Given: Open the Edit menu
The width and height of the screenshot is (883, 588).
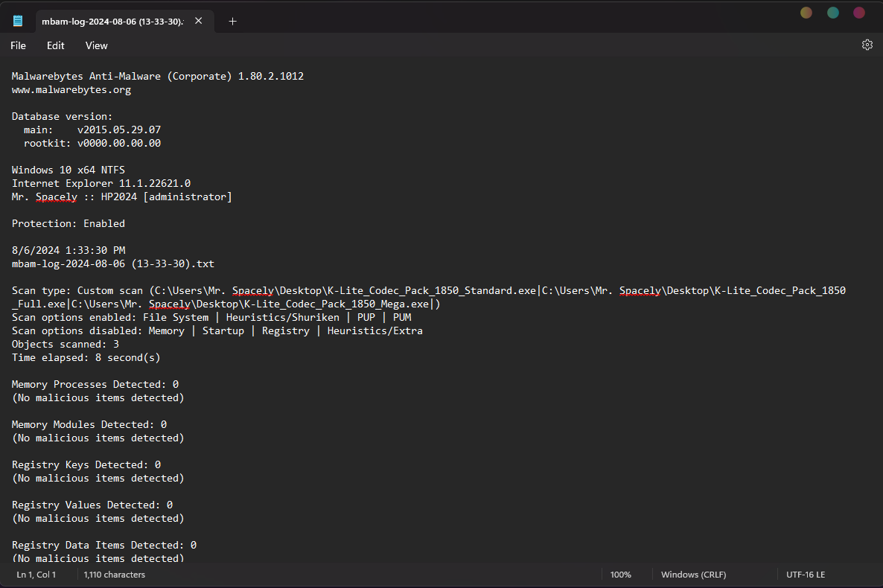Looking at the screenshot, I should pos(55,45).
